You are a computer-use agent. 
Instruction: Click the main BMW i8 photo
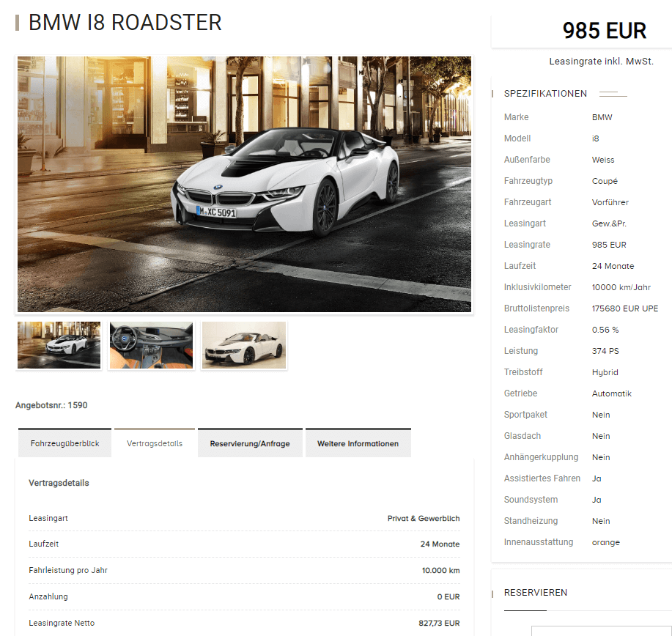[x=244, y=185]
